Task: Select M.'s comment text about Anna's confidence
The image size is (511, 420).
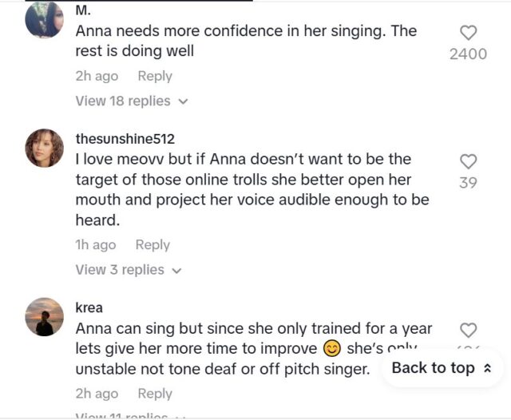Action: (246, 42)
